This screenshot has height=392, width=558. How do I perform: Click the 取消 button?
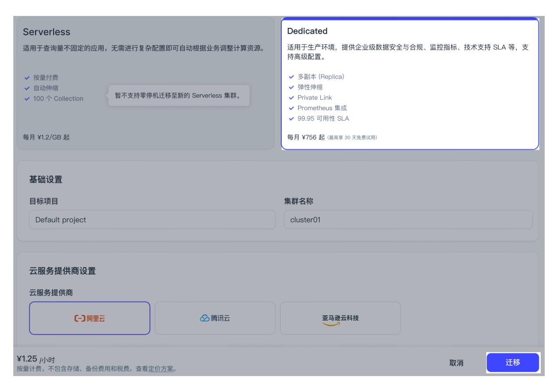pyautogui.click(x=456, y=363)
